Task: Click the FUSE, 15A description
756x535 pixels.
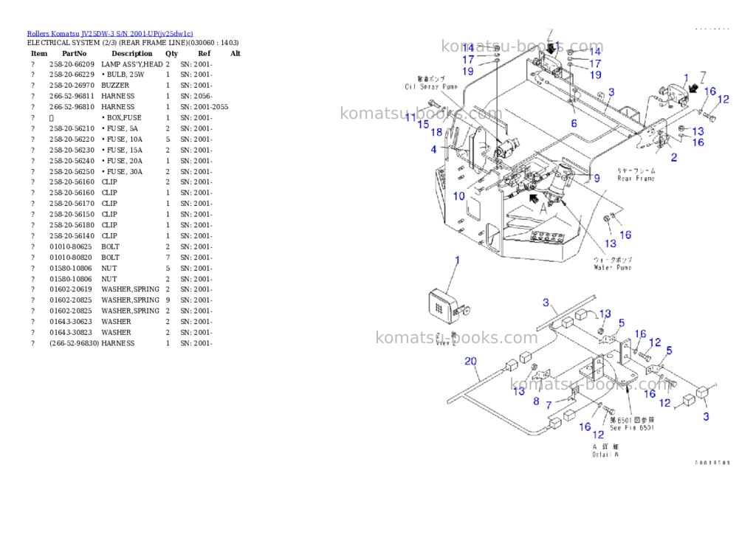Action: (122, 150)
